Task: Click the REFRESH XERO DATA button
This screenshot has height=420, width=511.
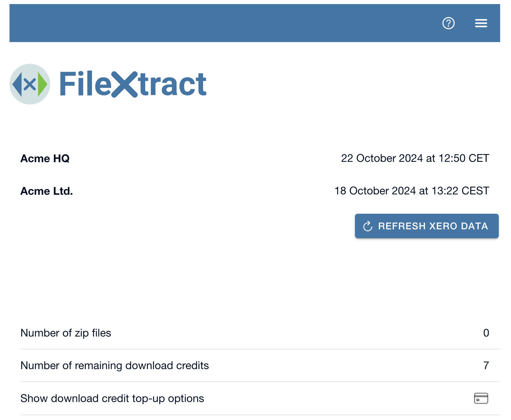Action: tap(427, 226)
